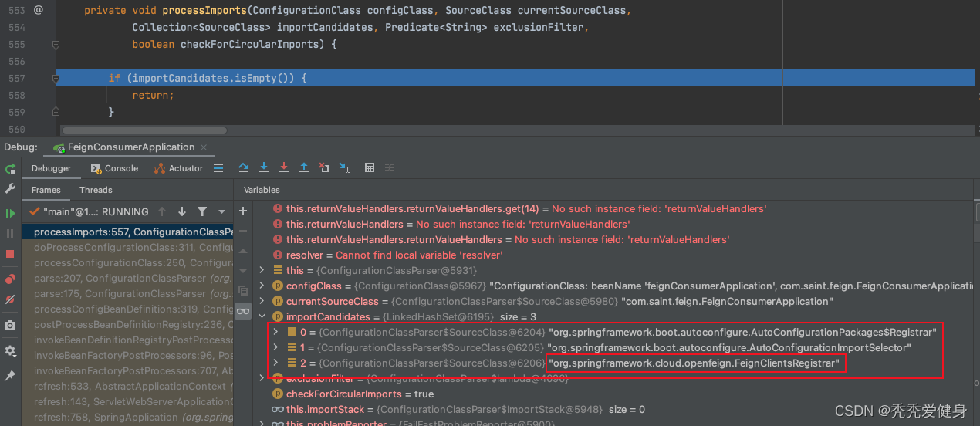Select the Frames tab

coord(46,190)
